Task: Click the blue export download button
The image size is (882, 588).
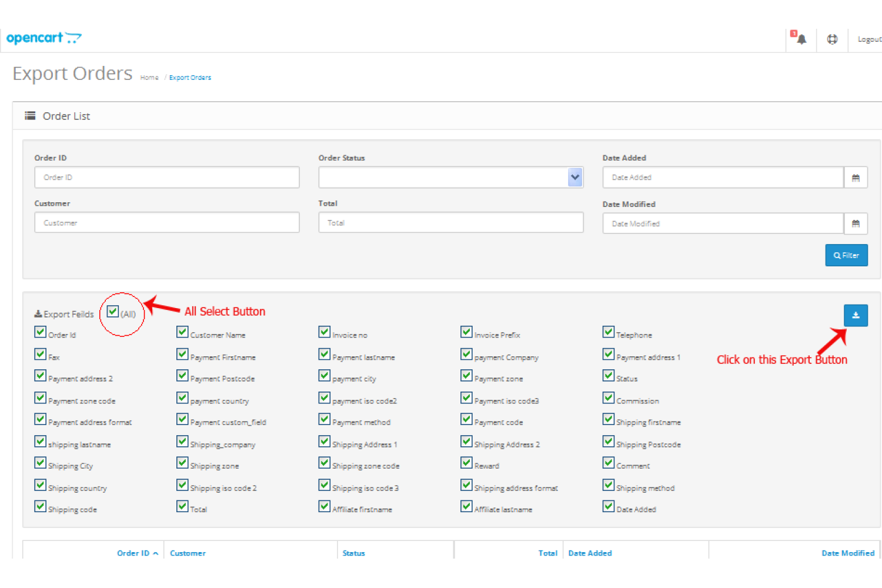Action: coord(856,316)
